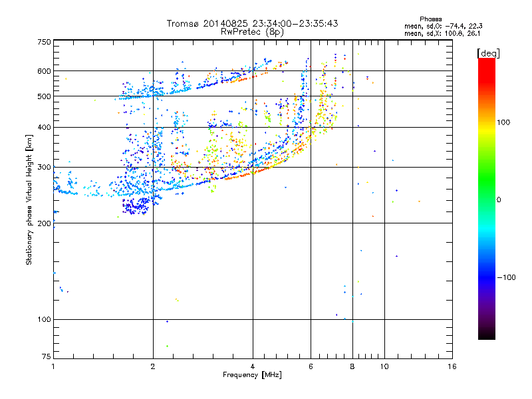Click the 'mean, sd,O: -74.4, 22.3' text
The image size is (532, 399).
[x=443, y=26]
